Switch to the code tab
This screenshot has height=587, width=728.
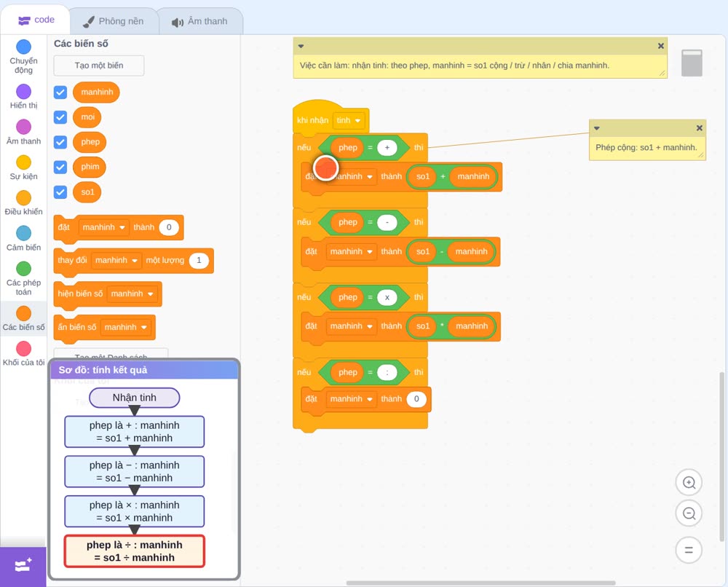[36, 20]
